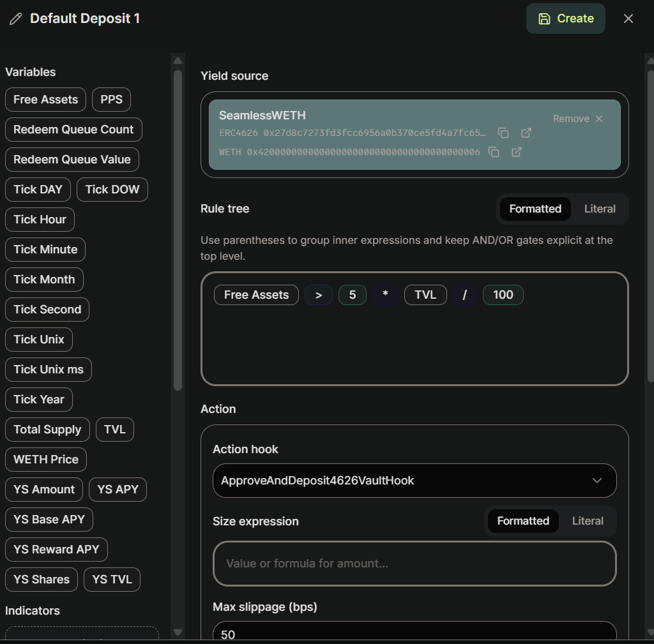Insert the Tick DAY variable

(x=38, y=190)
